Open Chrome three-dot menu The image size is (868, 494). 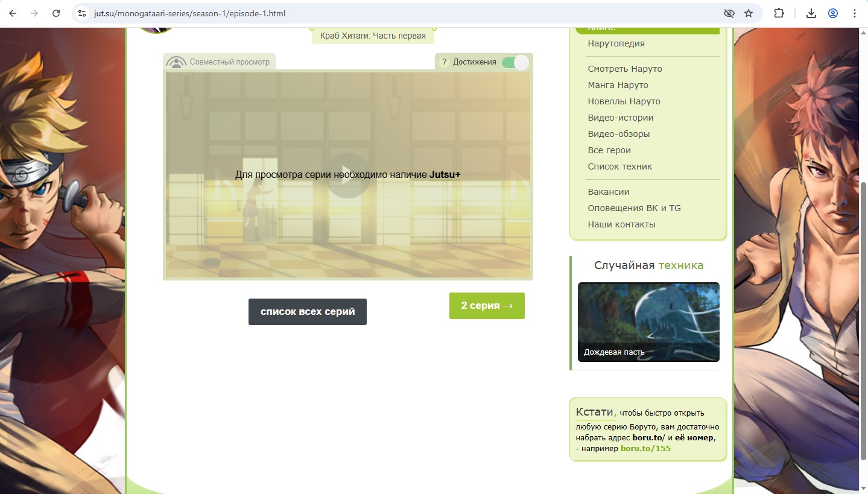[x=854, y=13]
